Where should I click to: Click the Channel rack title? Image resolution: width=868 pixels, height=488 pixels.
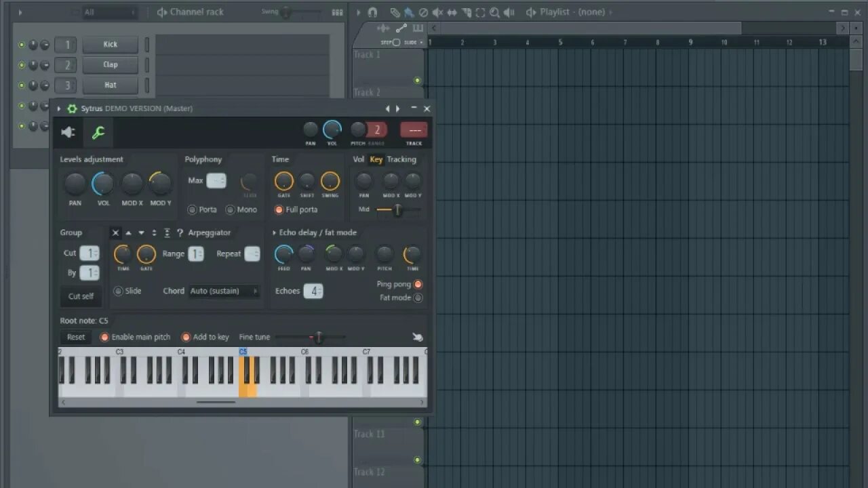pos(197,12)
